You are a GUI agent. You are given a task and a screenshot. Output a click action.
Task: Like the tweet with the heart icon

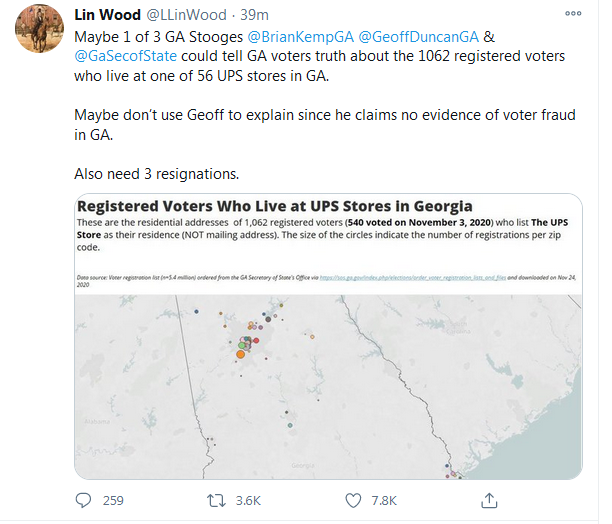(x=353, y=500)
